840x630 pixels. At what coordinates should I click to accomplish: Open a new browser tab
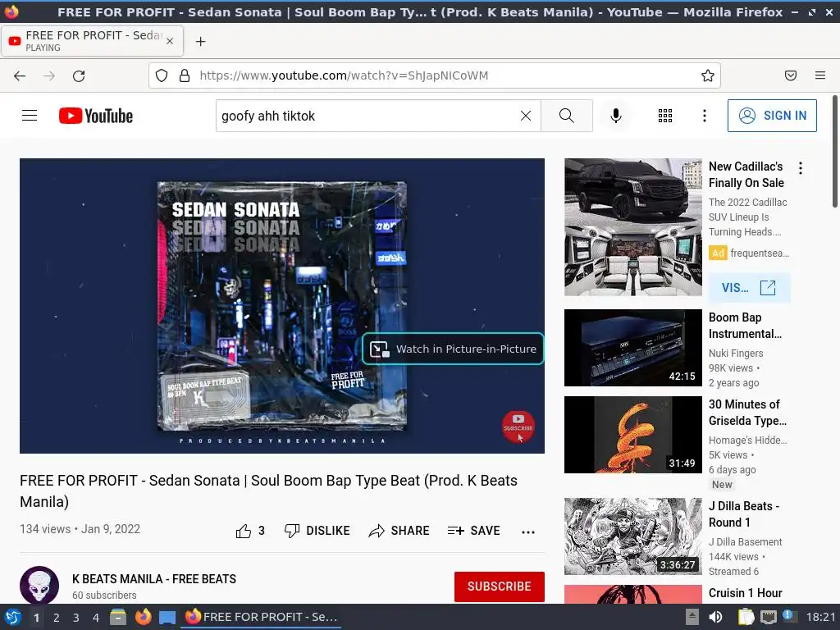[x=200, y=41]
